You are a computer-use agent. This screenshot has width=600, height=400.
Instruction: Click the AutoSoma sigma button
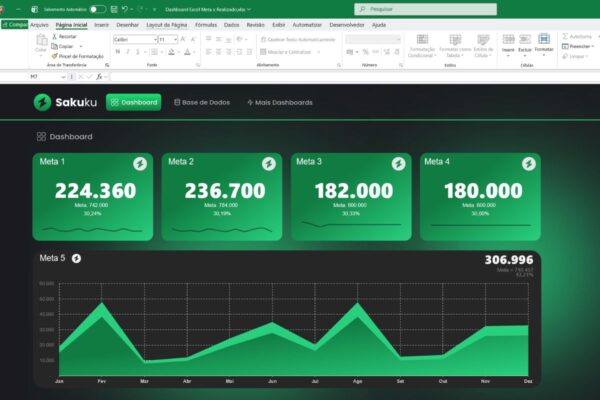tap(577, 36)
